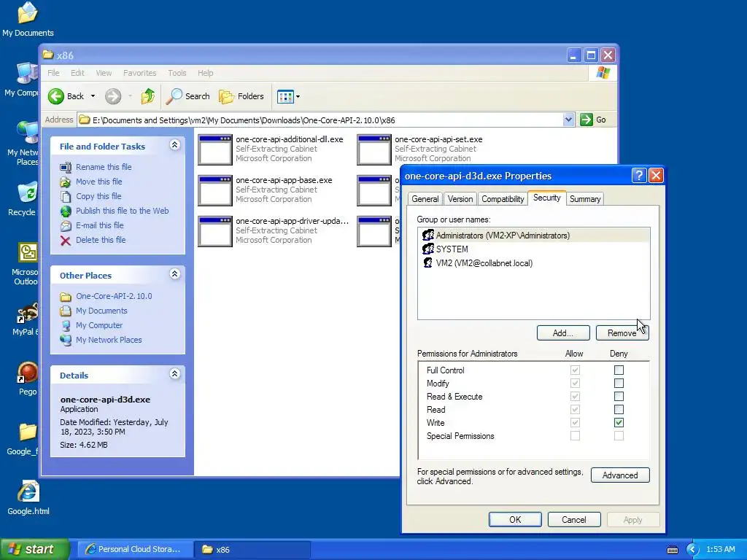Click the Add... button

(563, 332)
